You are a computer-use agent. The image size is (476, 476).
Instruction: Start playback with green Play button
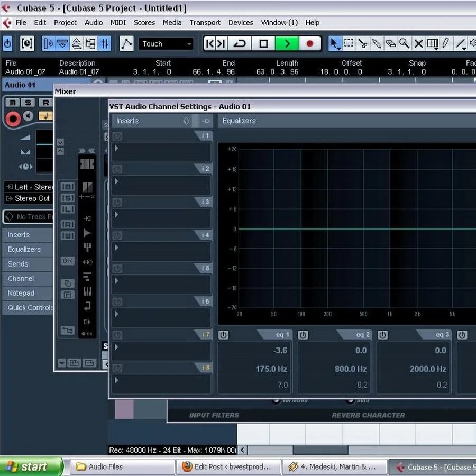click(x=287, y=44)
